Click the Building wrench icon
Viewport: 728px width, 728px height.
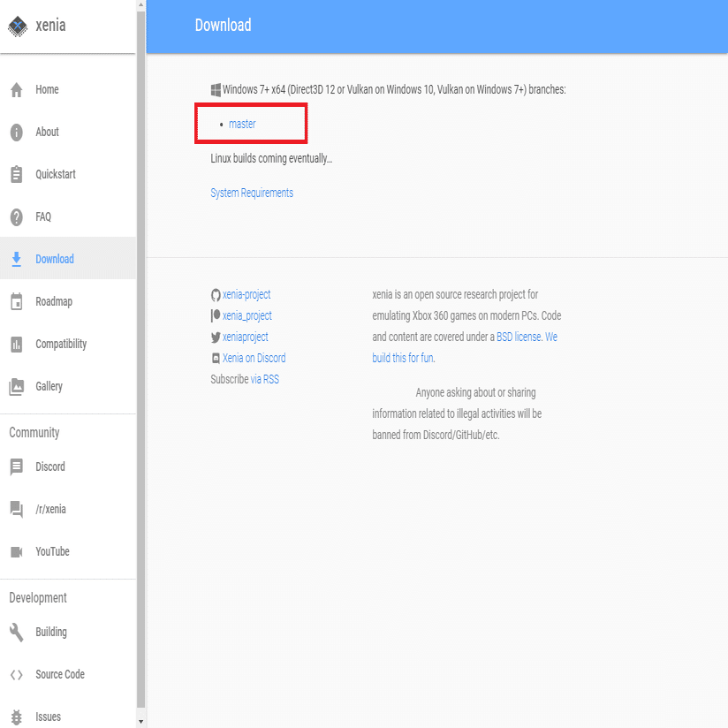(17, 632)
